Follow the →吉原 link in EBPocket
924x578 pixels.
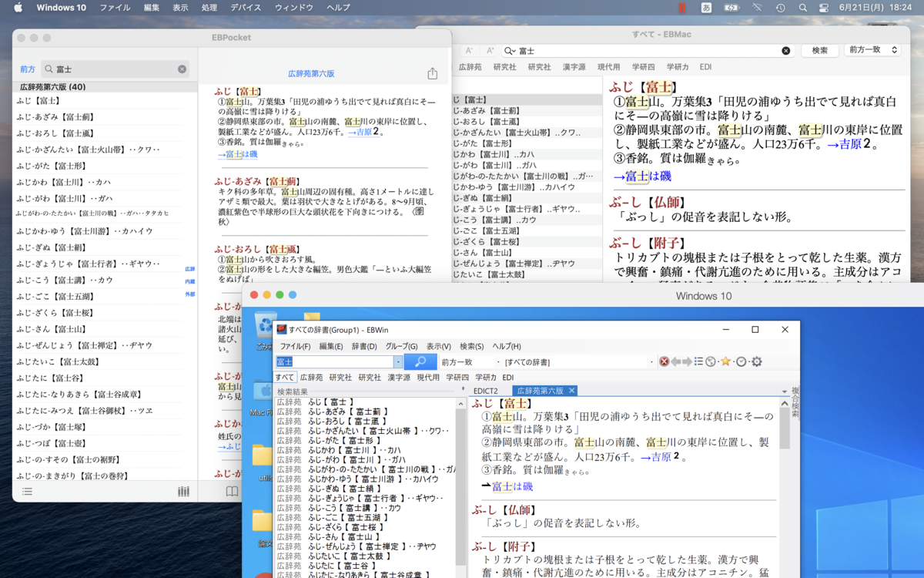[x=363, y=132]
